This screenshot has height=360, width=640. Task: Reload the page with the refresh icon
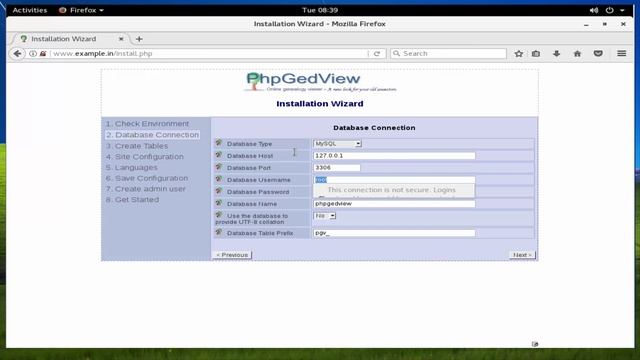[377, 53]
